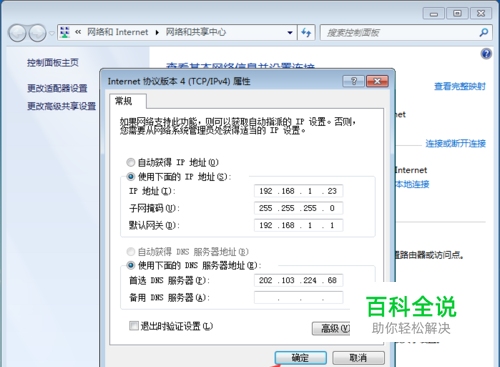Expand the breadcrumb arrow after 网络和 Internet

click(x=157, y=32)
